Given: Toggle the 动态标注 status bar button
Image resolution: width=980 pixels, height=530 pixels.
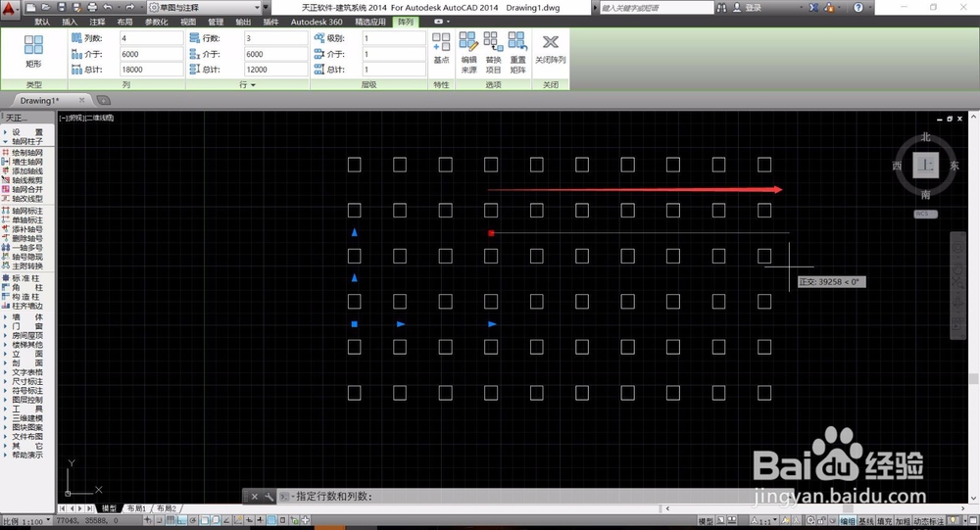Looking at the screenshot, I should coord(928,521).
